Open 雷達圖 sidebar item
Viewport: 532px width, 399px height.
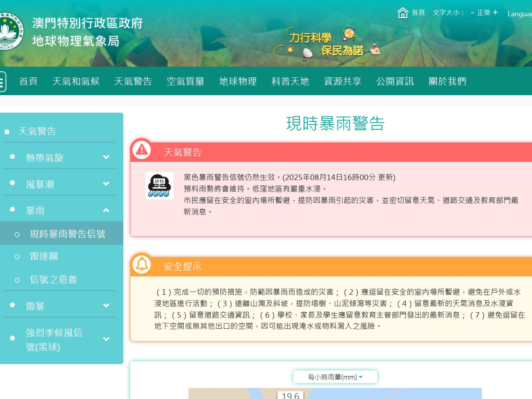(44, 256)
